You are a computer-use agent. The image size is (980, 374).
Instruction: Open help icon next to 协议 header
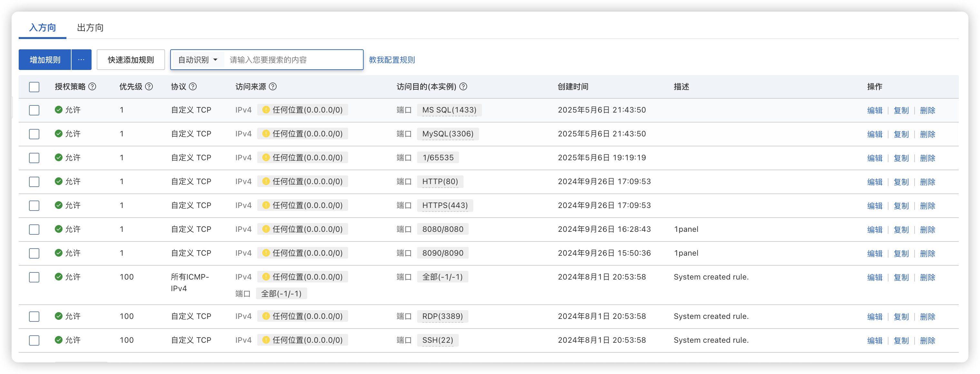193,87
